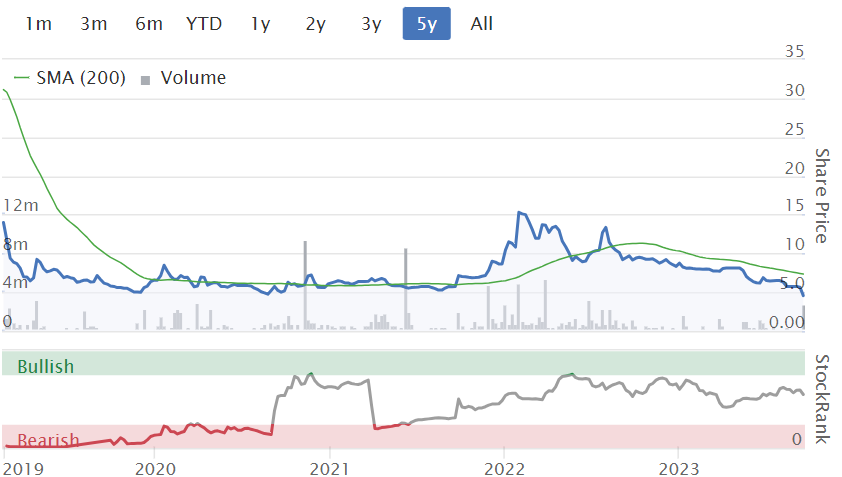Click the 2020 label on x-axis
842x477 pixels.
click(155, 469)
